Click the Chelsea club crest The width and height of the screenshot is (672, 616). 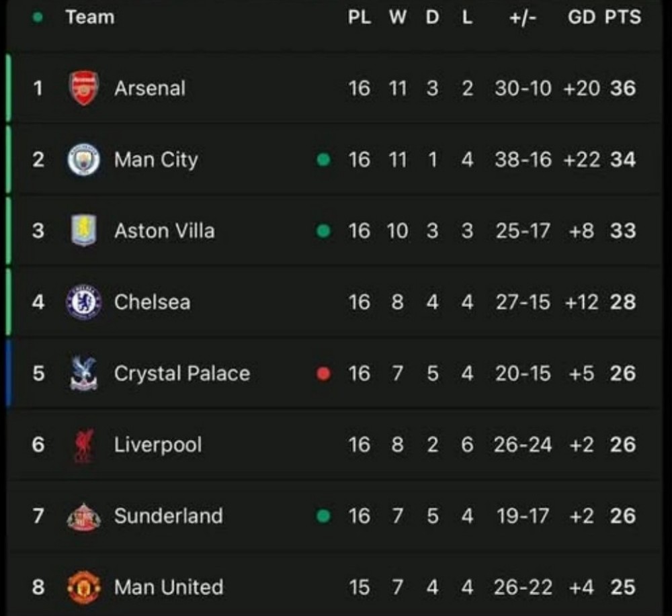point(84,302)
